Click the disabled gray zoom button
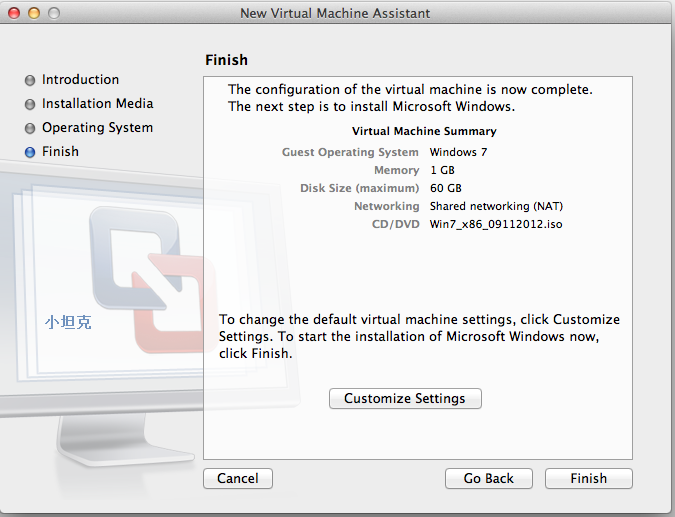This screenshot has height=517, width=675. (x=54, y=13)
